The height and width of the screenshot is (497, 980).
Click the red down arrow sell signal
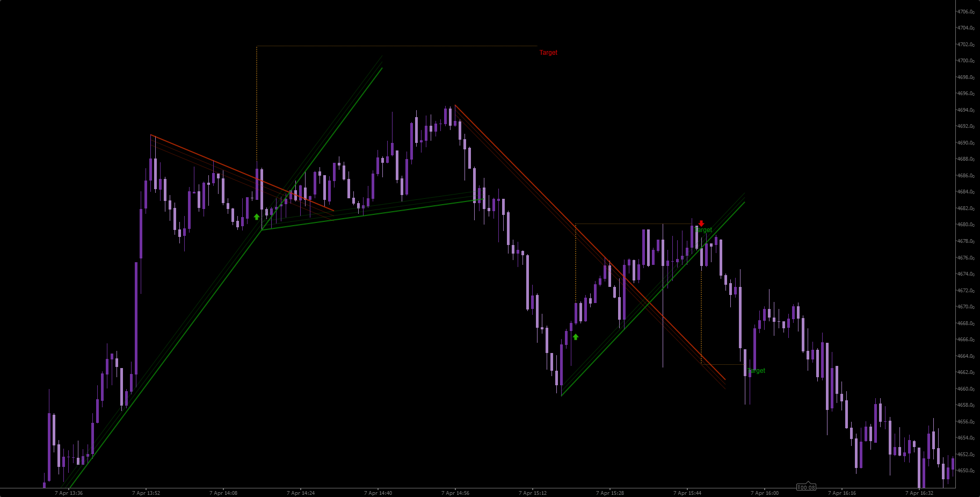point(702,223)
